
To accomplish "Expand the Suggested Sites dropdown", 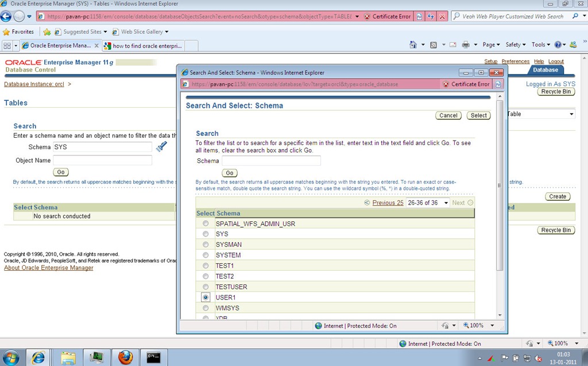I will click(106, 32).
